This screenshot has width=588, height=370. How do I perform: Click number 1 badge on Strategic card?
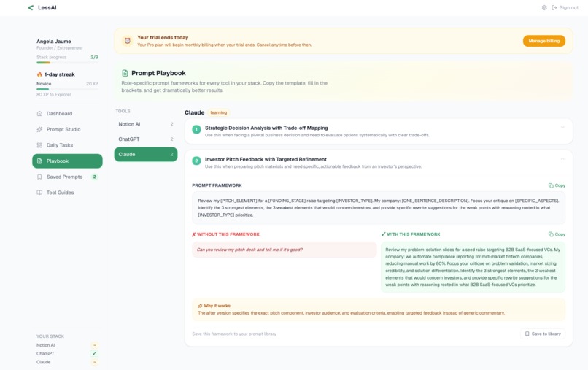click(196, 129)
